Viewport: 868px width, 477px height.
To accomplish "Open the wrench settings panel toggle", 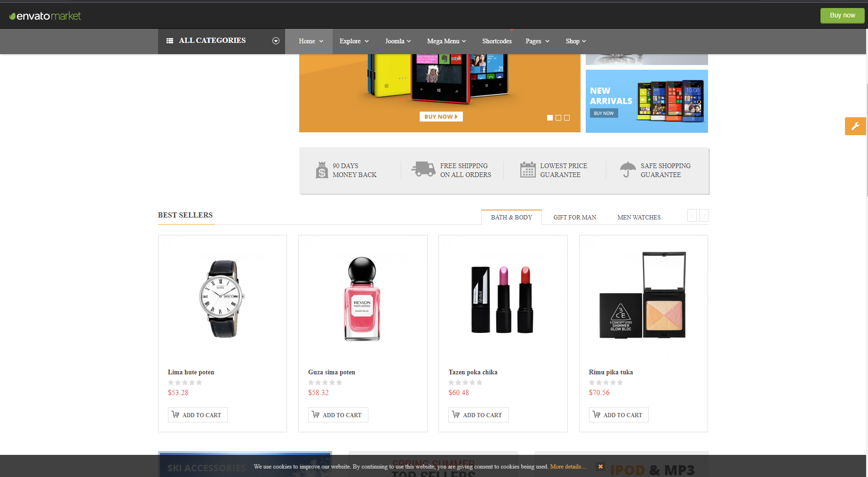I will click(x=855, y=126).
